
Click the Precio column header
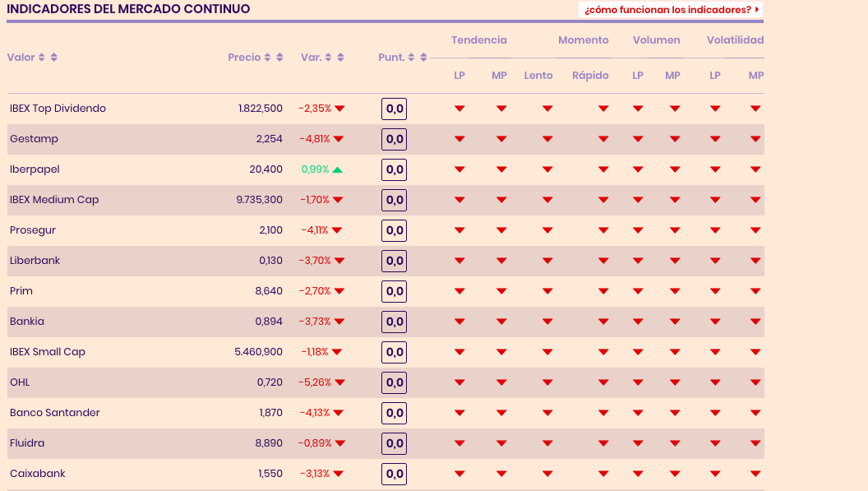[x=244, y=57]
